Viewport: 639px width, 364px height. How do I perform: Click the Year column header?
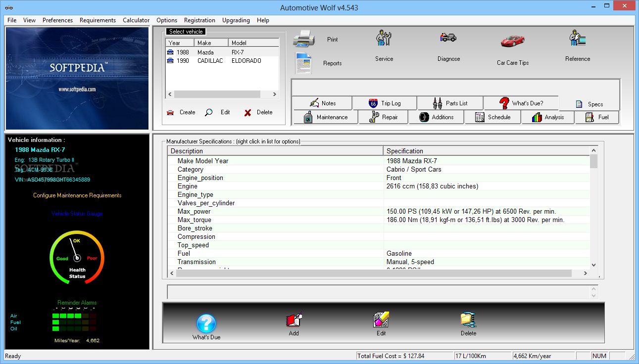(x=180, y=43)
